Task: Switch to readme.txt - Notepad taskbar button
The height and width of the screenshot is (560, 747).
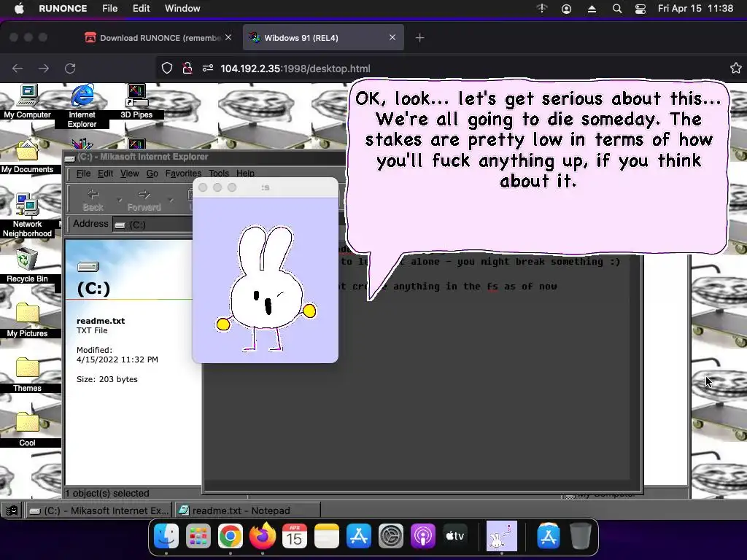Action: 248,510
